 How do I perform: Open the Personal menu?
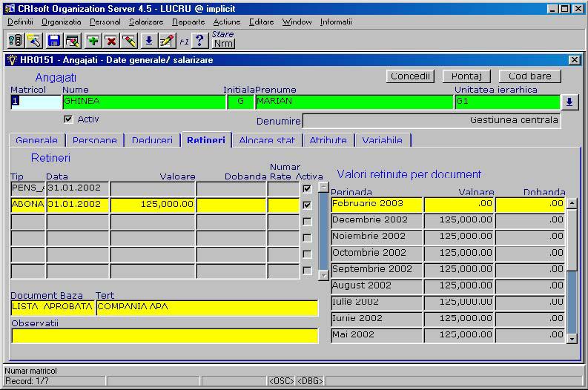[105, 22]
